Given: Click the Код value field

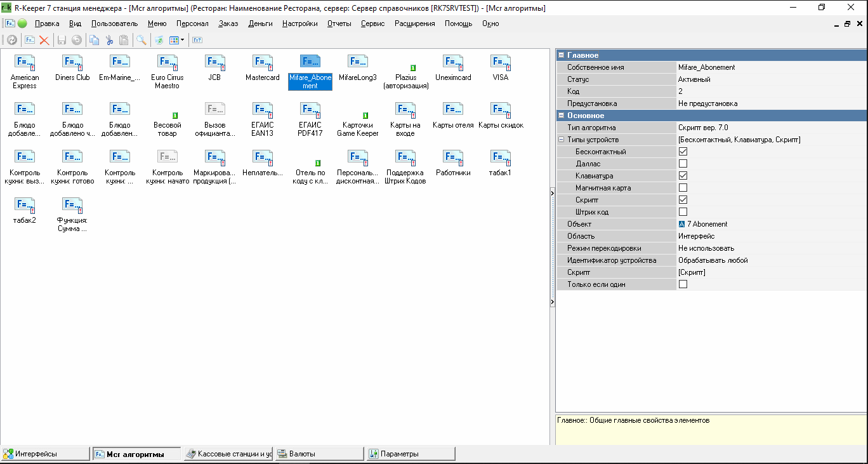Looking at the screenshot, I should click(772, 91).
